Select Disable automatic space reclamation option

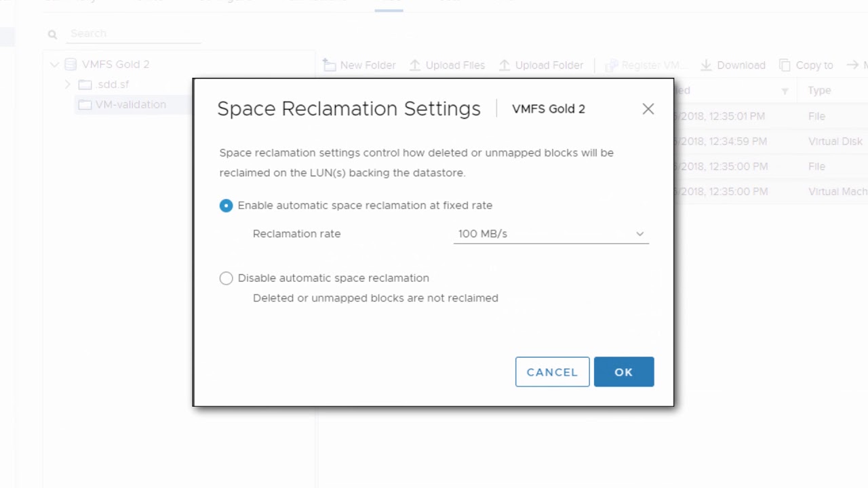pyautogui.click(x=226, y=278)
